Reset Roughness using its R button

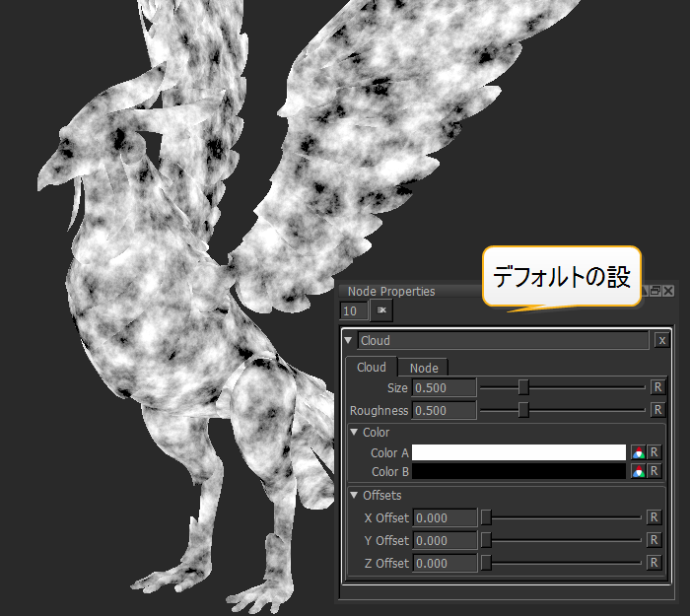(656, 410)
